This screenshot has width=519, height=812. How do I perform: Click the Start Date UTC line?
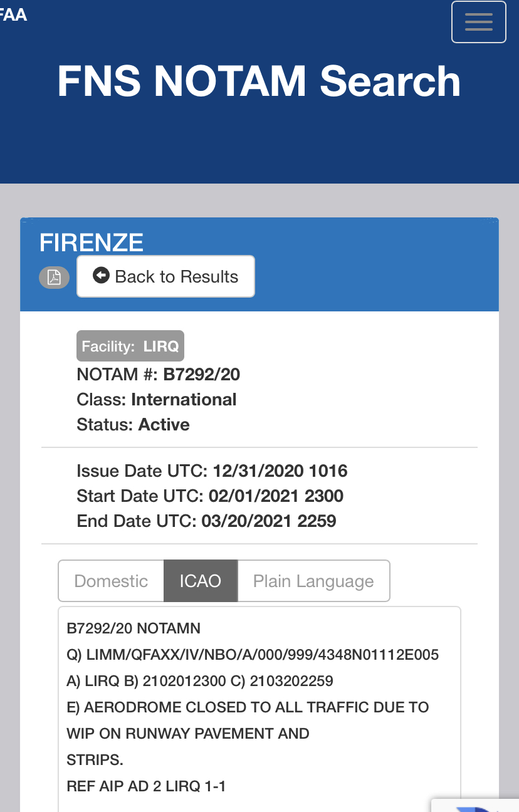click(210, 496)
